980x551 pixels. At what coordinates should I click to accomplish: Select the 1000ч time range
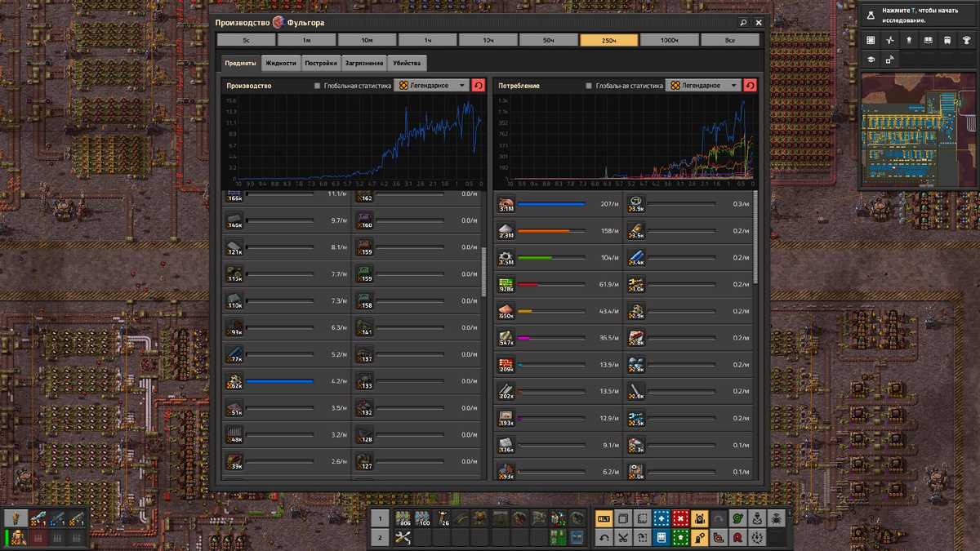click(x=670, y=40)
